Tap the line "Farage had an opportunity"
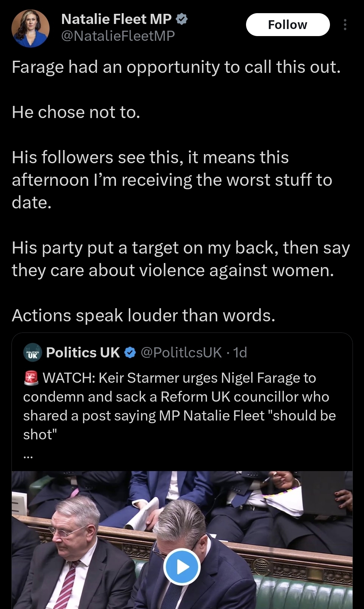Viewport: 364px width, 609px height. pos(176,67)
